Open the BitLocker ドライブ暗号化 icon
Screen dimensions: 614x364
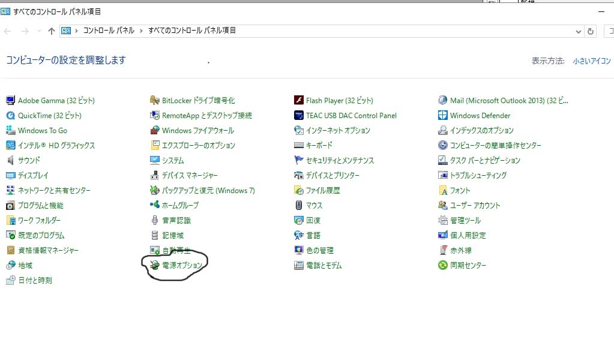pyautogui.click(x=155, y=101)
